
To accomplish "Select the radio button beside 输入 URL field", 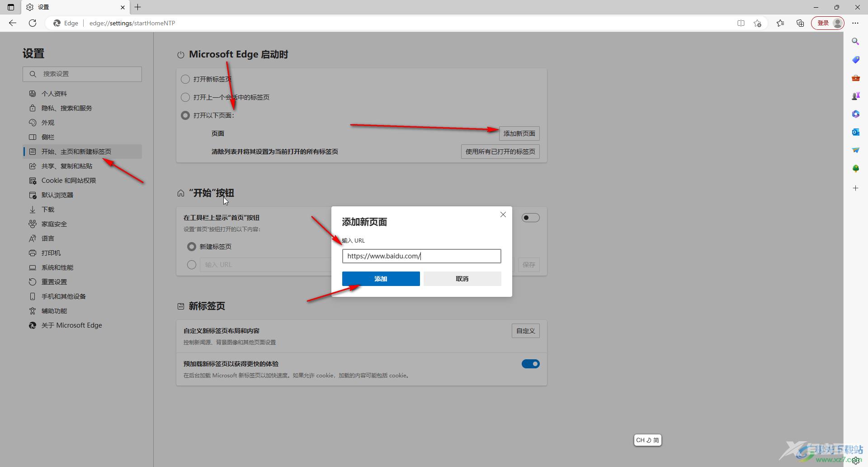I will coord(191,265).
